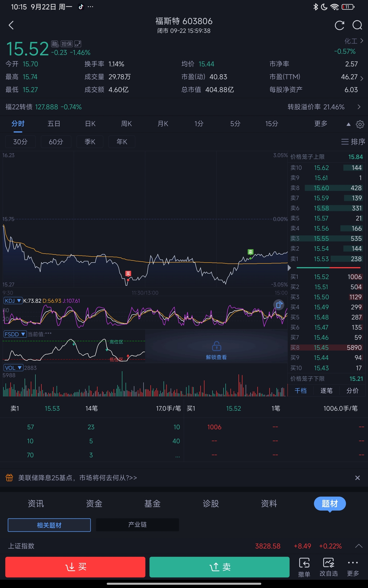Tap the Bluetooth status icon
The width and height of the screenshot is (368, 588).
pyautogui.click(x=315, y=7)
